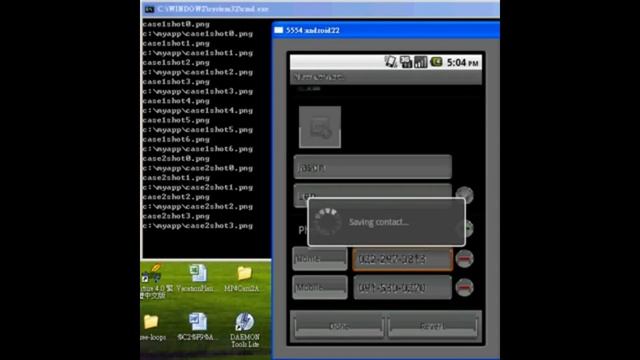The width and height of the screenshot is (640, 360).
Task: Tap the green plus button next to Phone
Action: [469, 228]
